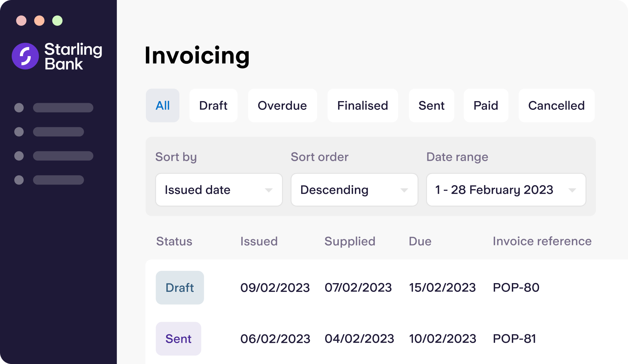Viewport: 628px width, 364px height.
Task: Click the Issued column header
Action: [x=259, y=241]
